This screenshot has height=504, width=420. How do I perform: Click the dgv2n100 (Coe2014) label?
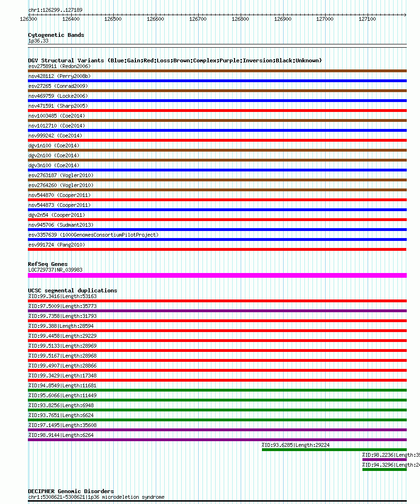[x=54, y=155]
